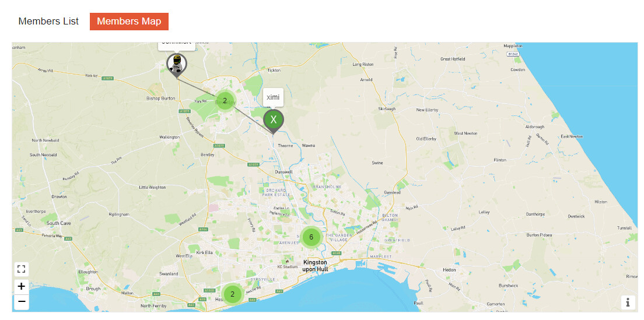
Task: Zoom out with the minus button
Action: pos(22,302)
